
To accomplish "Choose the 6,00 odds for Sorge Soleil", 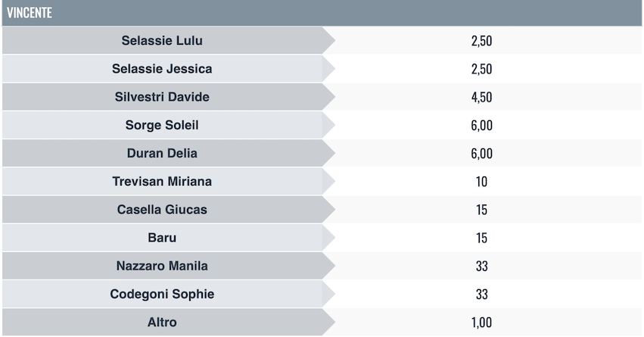I will click(481, 125).
